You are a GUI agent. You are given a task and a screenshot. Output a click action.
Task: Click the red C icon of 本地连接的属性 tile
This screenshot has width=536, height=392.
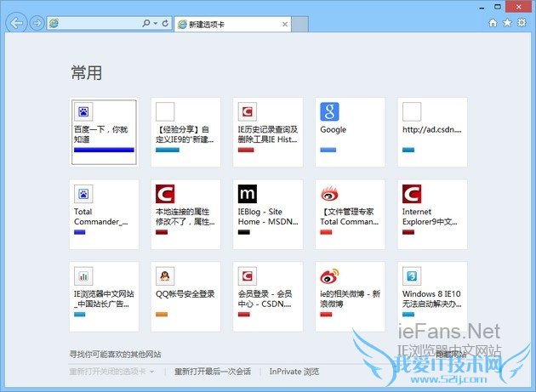coord(165,194)
